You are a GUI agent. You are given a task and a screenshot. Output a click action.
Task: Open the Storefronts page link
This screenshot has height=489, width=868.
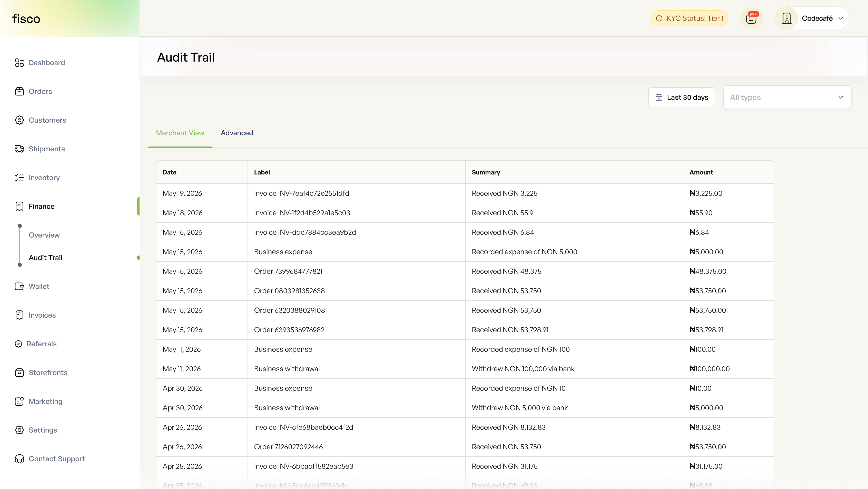click(48, 373)
